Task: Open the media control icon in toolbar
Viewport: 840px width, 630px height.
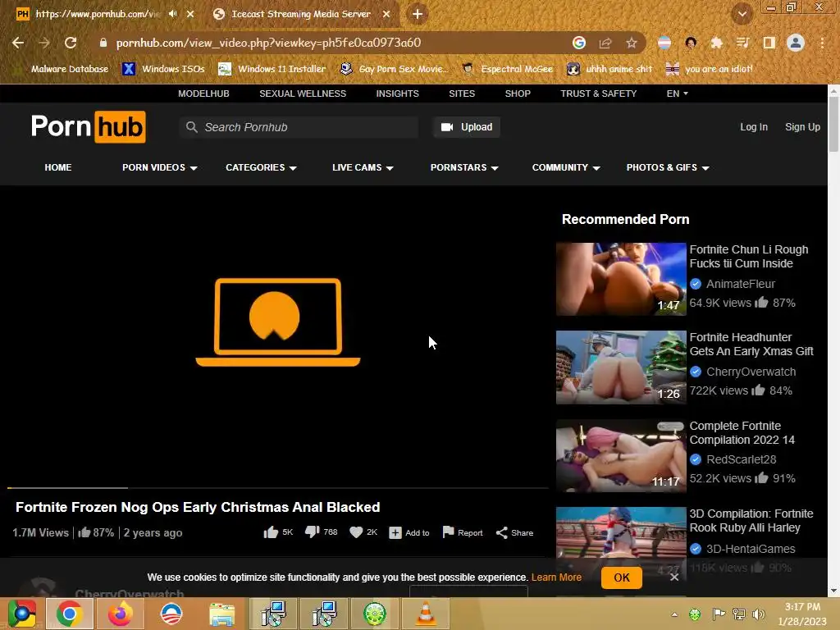Action: click(742, 43)
